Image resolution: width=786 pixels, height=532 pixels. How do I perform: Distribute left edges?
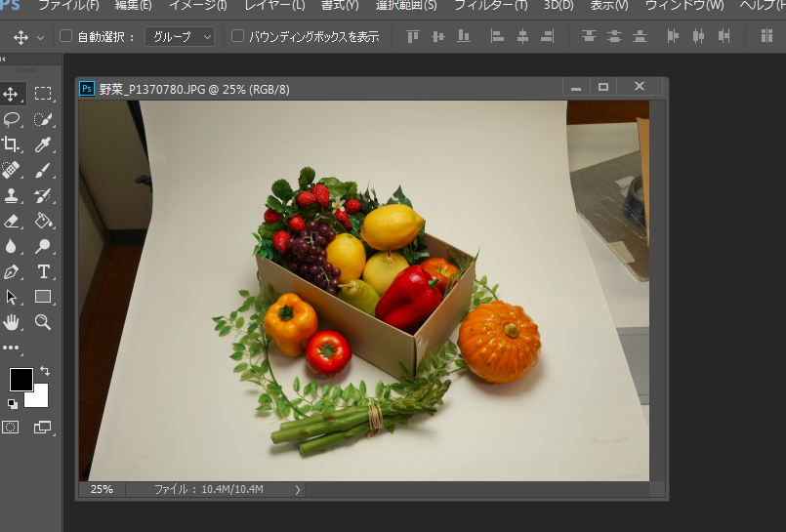pyautogui.click(x=673, y=36)
